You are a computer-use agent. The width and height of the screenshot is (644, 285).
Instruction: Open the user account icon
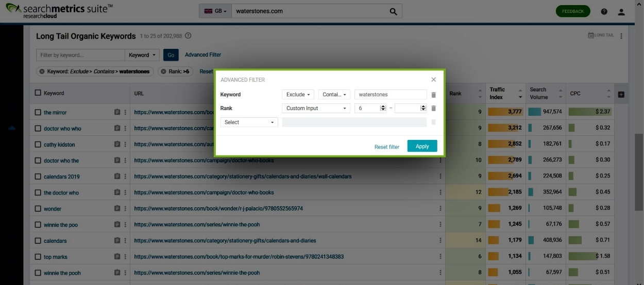tap(621, 11)
